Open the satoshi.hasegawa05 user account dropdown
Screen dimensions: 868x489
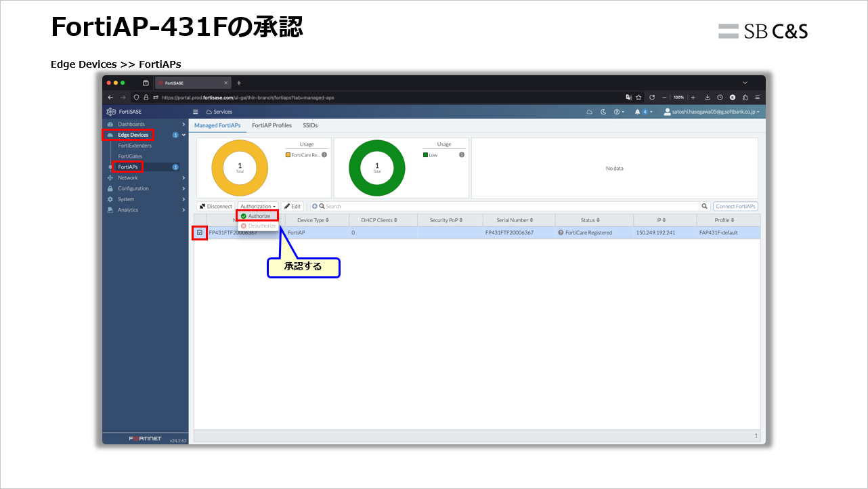[x=712, y=112]
